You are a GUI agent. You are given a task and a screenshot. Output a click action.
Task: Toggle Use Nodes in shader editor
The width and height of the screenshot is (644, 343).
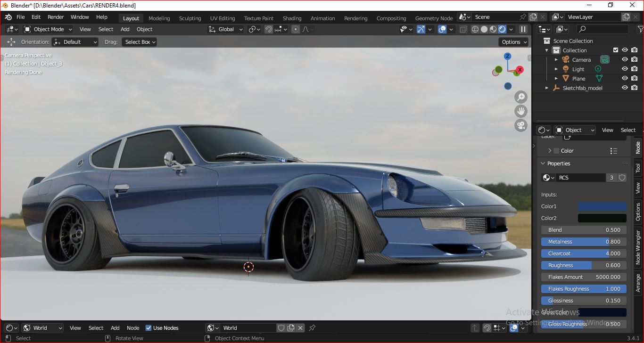[x=148, y=327]
